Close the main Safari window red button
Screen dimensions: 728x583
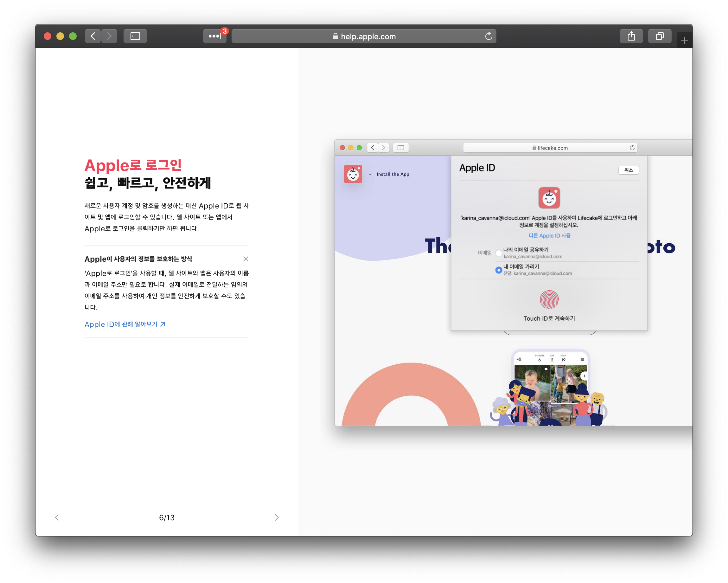pos(48,36)
